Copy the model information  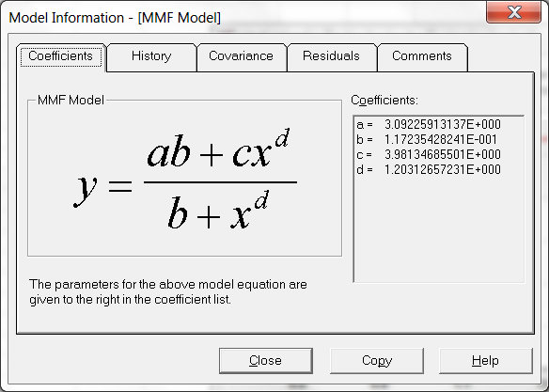pos(377,360)
